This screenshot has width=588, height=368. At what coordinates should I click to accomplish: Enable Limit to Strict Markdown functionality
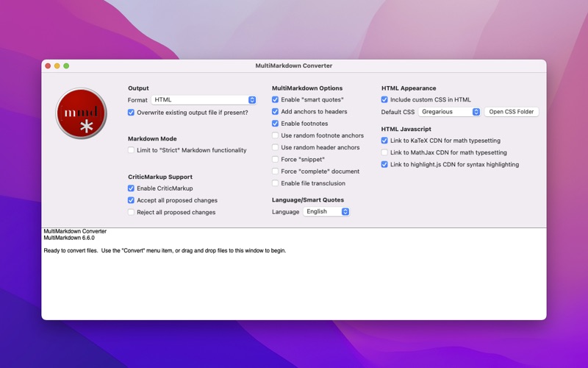(x=131, y=150)
